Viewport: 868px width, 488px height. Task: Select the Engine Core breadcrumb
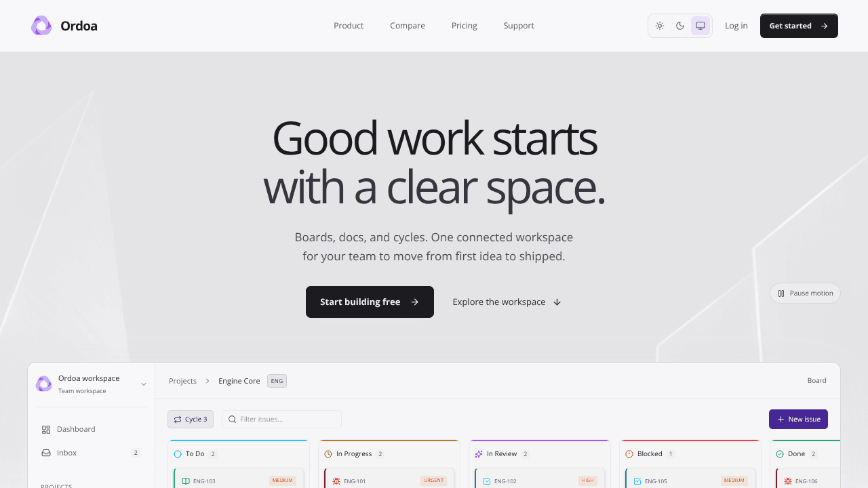(x=239, y=381)
